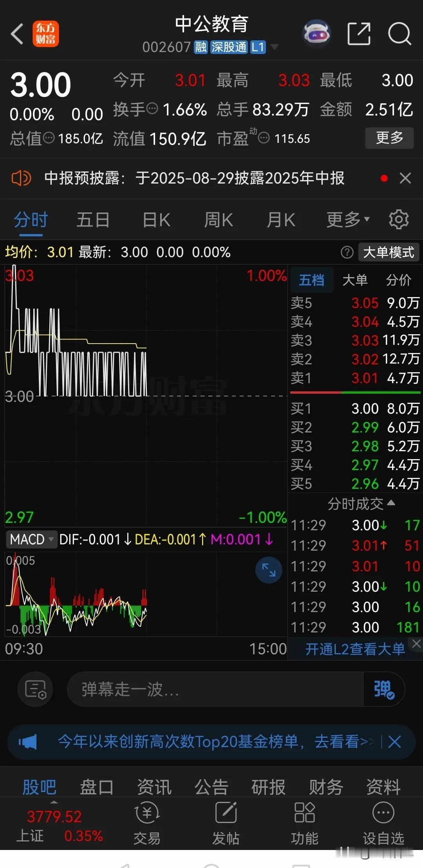This screenshot has width=423, height=868.
Task: Open the search magnifier icon
Action: (399, 34)
